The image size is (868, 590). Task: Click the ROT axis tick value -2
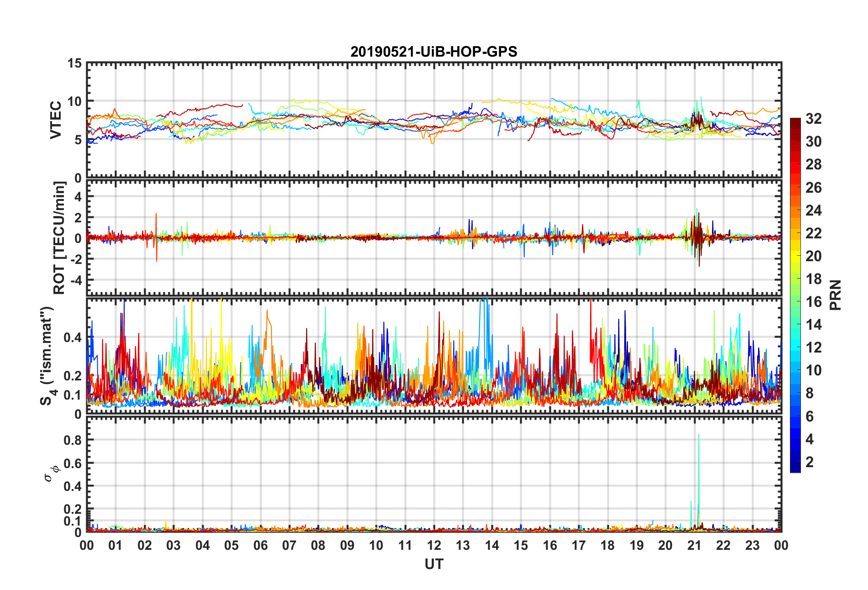coord(76,259)
